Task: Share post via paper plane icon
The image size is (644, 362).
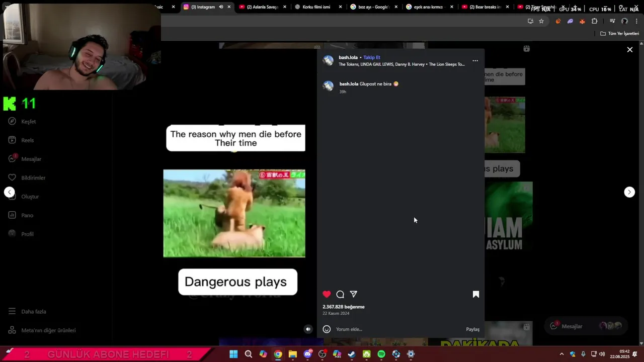Action: [x=354, y=294]
